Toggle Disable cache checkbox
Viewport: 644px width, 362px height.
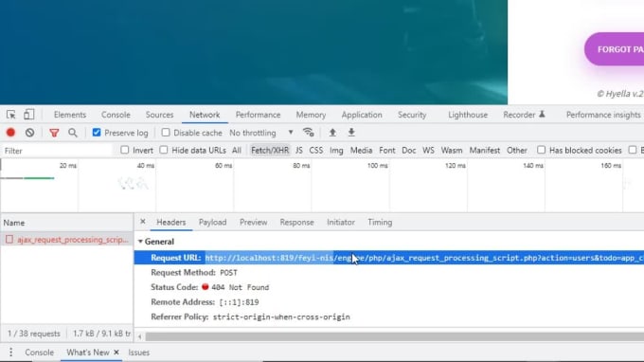(166, 133)
